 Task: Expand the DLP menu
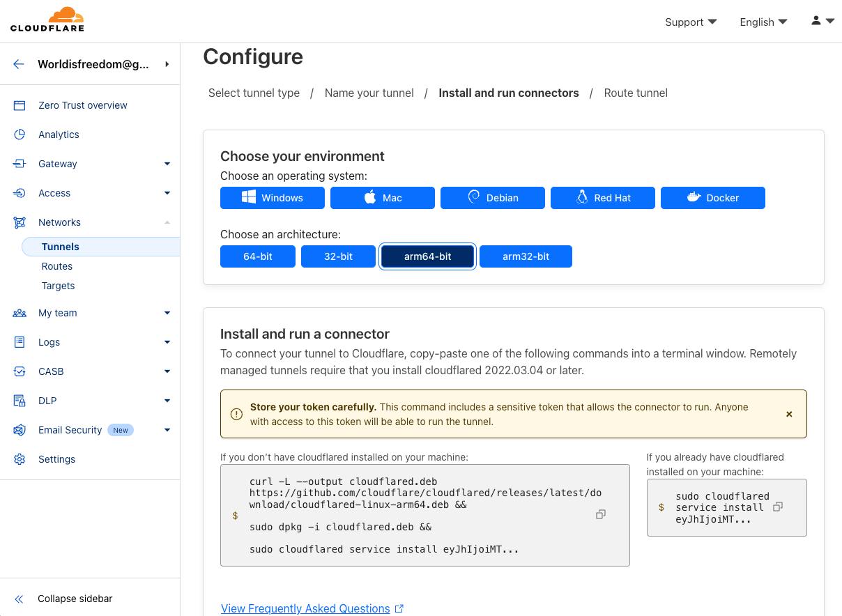pos(167,401)
